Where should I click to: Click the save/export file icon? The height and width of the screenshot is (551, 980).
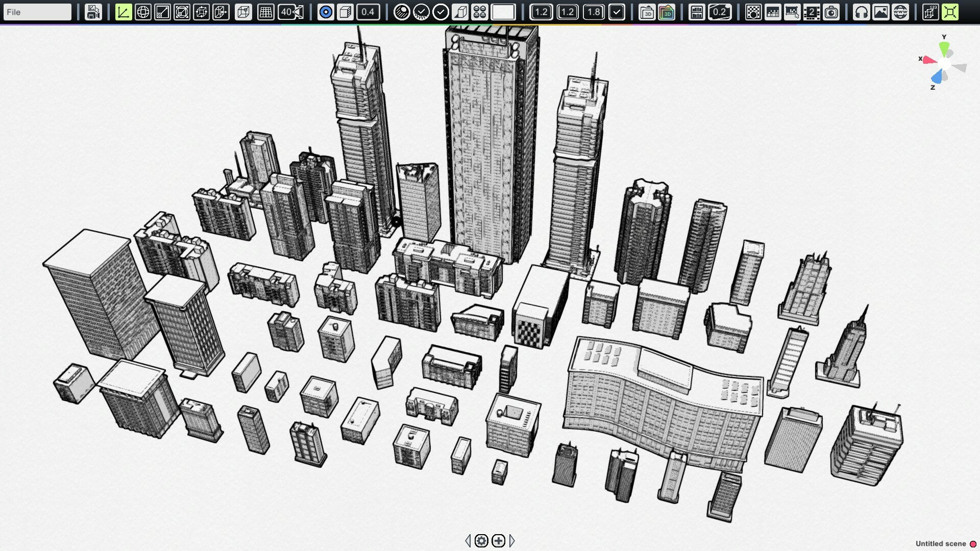pos(93,12)
